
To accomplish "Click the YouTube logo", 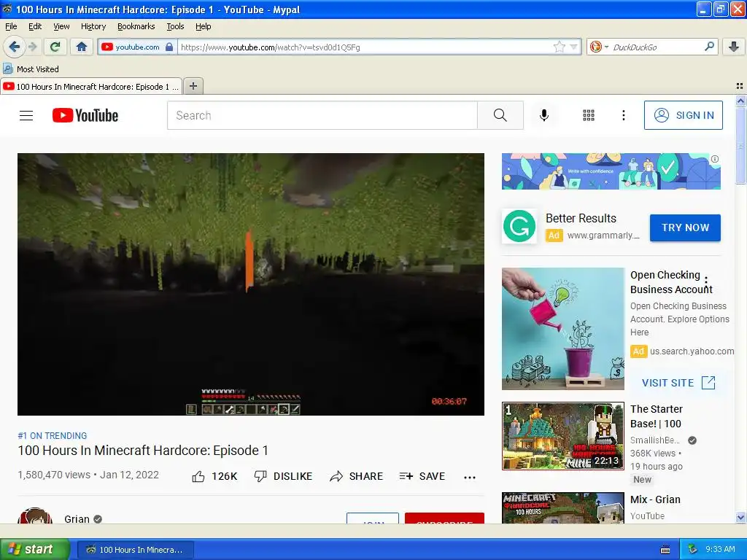I will 85,115.
